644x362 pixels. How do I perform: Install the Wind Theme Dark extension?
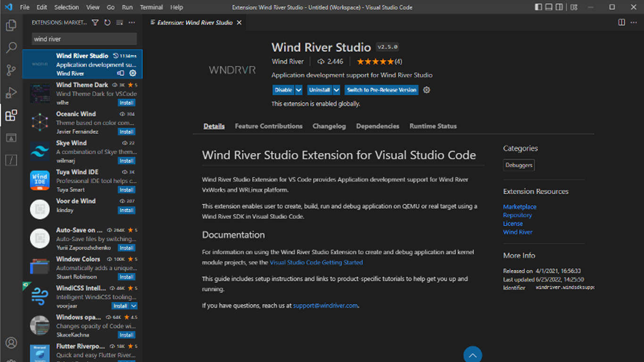tap(126, 103)
